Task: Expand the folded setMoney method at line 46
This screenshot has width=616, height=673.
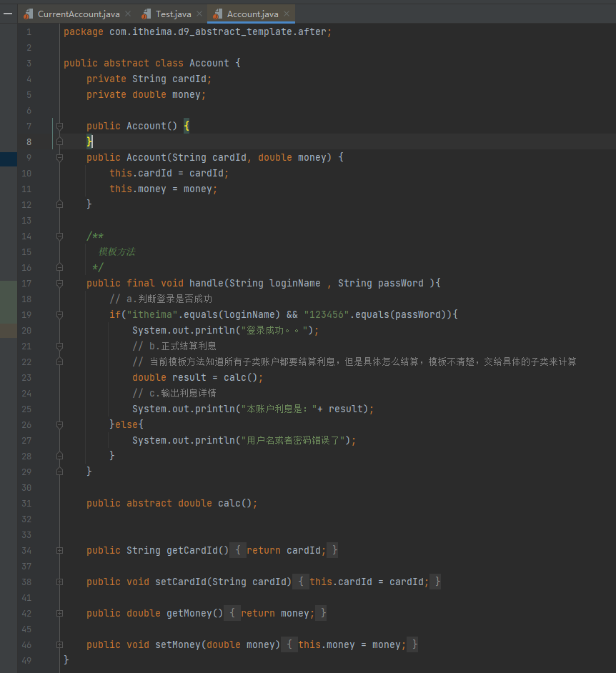Action: pyautogui.click(x=59, y=644)
